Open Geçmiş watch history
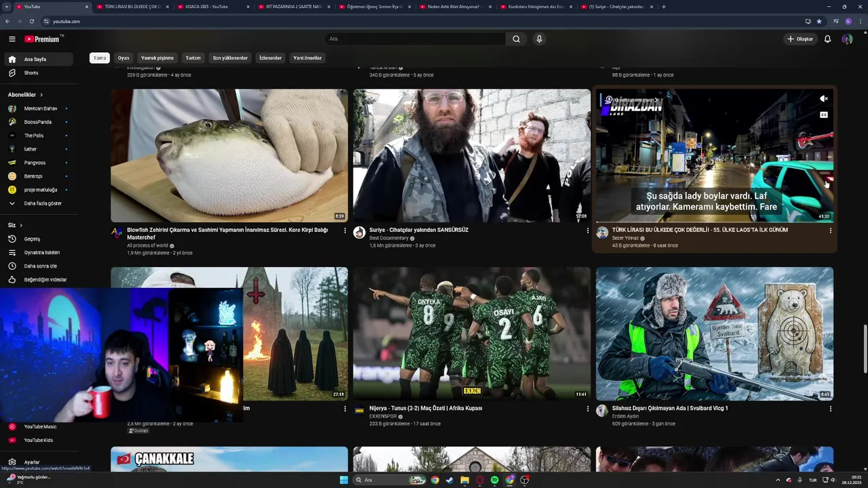Image resolution: width=868 pixels, height=488 pixels. pyautogui.click(x=39, y=239)
